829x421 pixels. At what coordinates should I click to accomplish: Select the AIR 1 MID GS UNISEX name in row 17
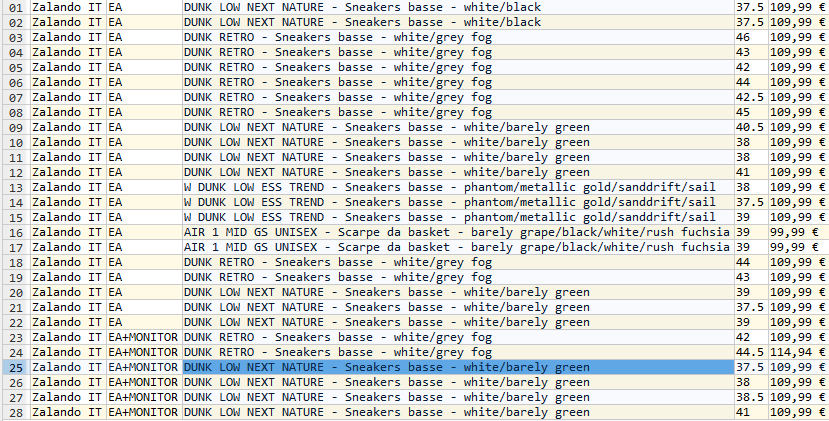(458, 247)
